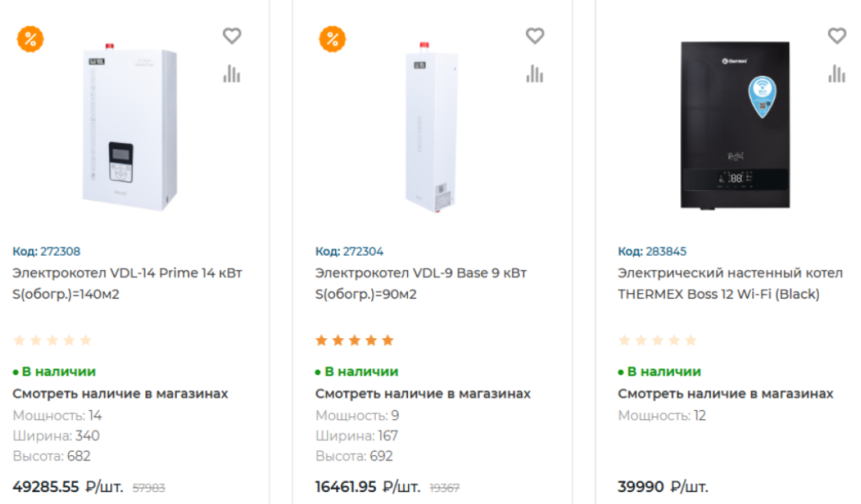Compare the VDL-14 Prime boiler
Image resolution: width=861 pixels, height=504 pixels.
[x=232, y=73]
